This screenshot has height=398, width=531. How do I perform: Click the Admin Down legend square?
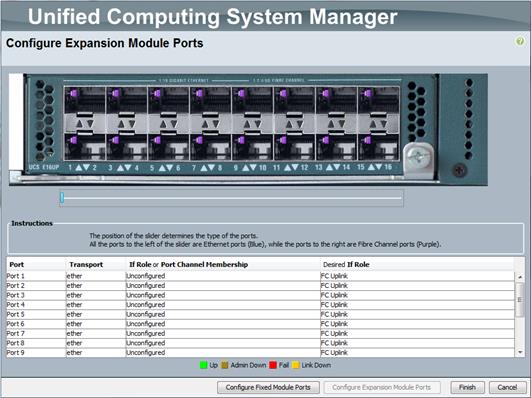coord(225,365)
